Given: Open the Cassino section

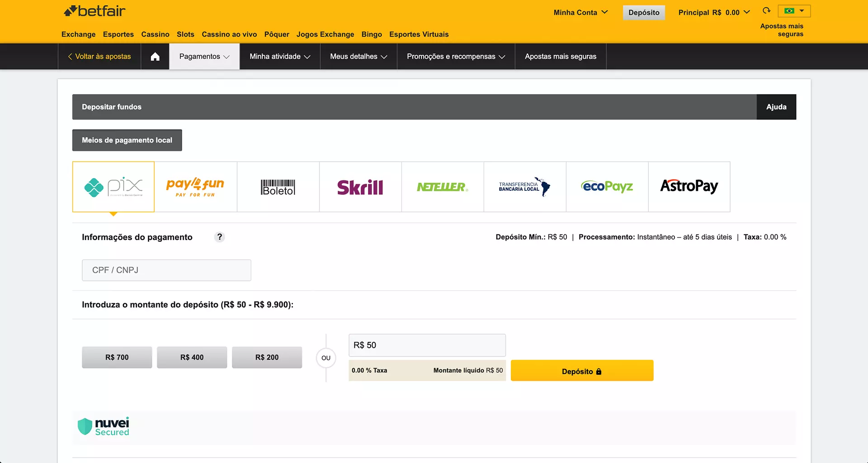Looking at the screenshot, I should (x=155, y=34).
